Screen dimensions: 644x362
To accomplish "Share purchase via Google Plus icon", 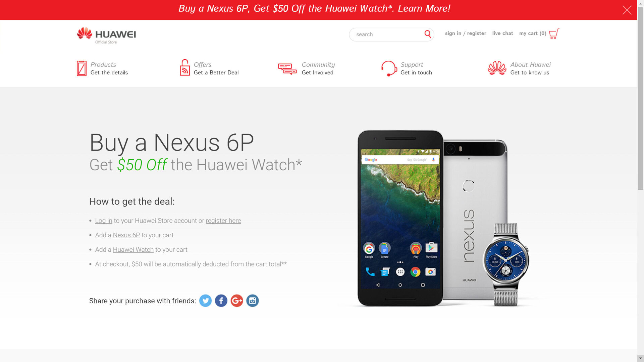I will pyautogui.click(x=237, y=301).
